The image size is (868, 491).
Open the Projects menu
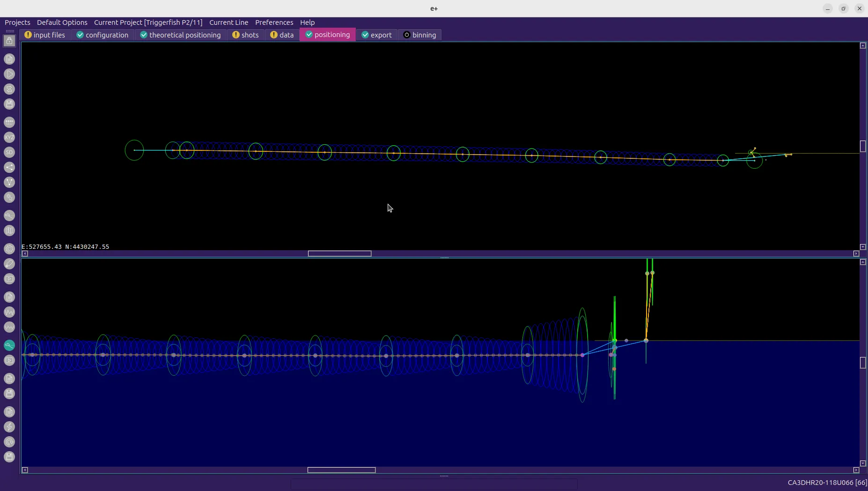click(x=17, y=22)
